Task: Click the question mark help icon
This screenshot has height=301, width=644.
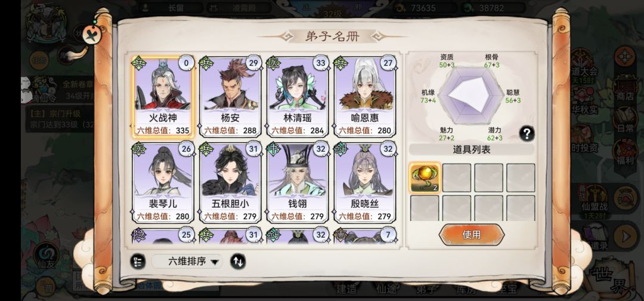Action: tap(527, 133)
